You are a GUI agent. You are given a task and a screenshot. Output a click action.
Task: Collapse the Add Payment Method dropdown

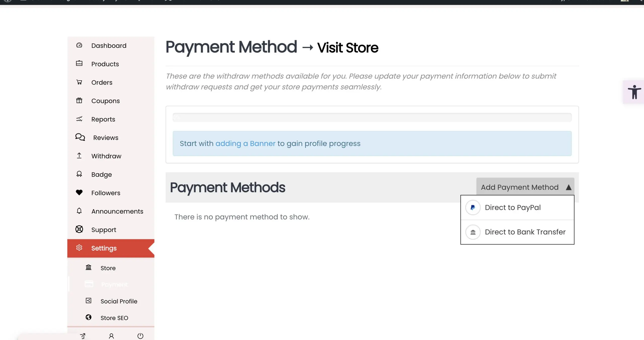point(525,187)
